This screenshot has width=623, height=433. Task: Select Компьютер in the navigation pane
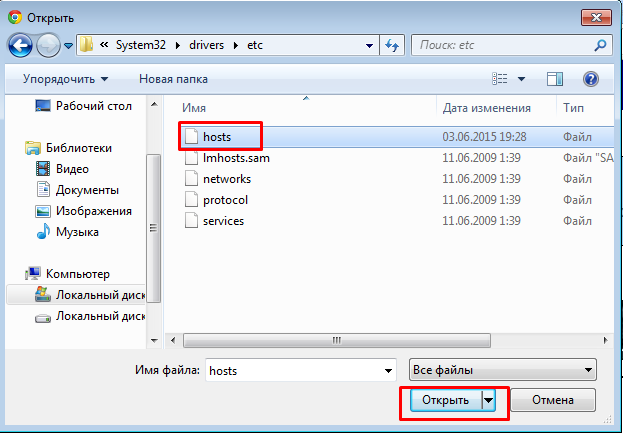point(67,274)
